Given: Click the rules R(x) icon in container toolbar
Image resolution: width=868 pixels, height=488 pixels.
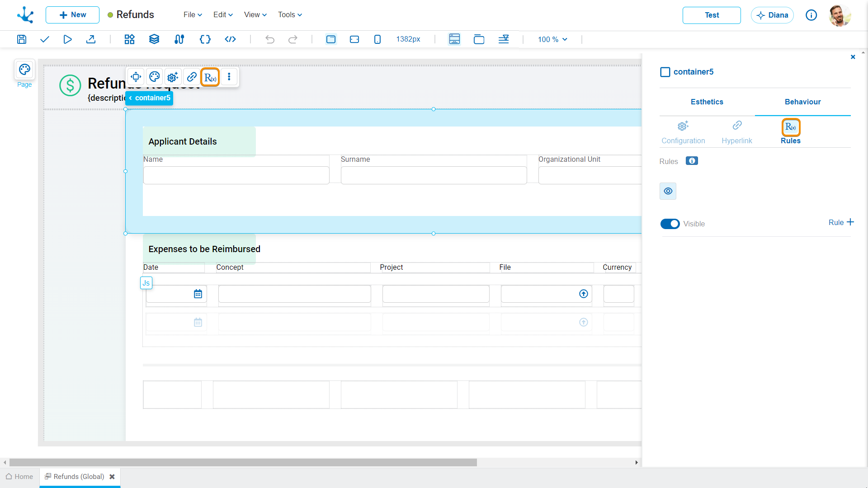Looking at the screenshot, I should [x=210, y=77].
